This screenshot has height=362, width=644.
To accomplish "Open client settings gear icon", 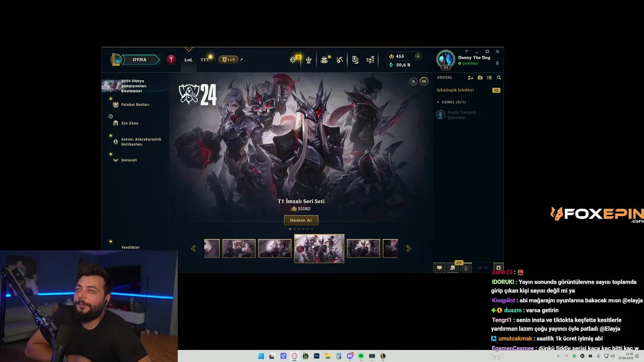I will [x=487, y=52].
